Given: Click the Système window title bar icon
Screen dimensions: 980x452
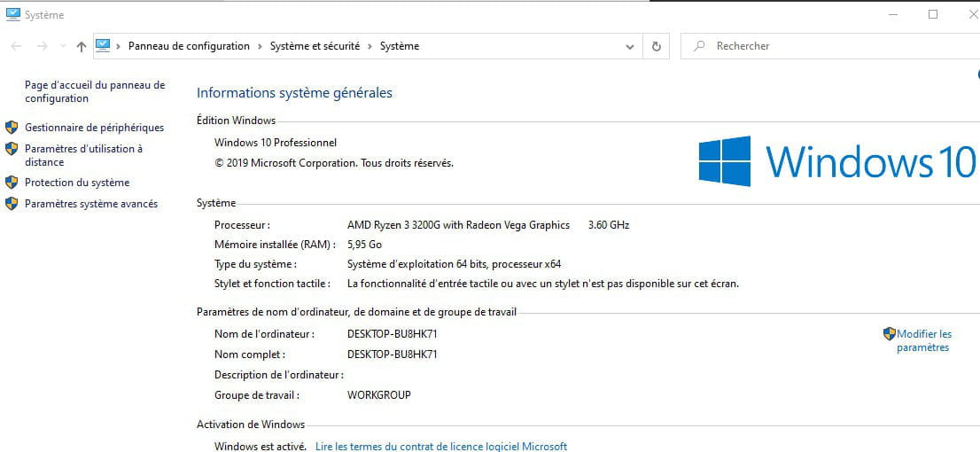Looking at the screenshot, I should point(12,14).
